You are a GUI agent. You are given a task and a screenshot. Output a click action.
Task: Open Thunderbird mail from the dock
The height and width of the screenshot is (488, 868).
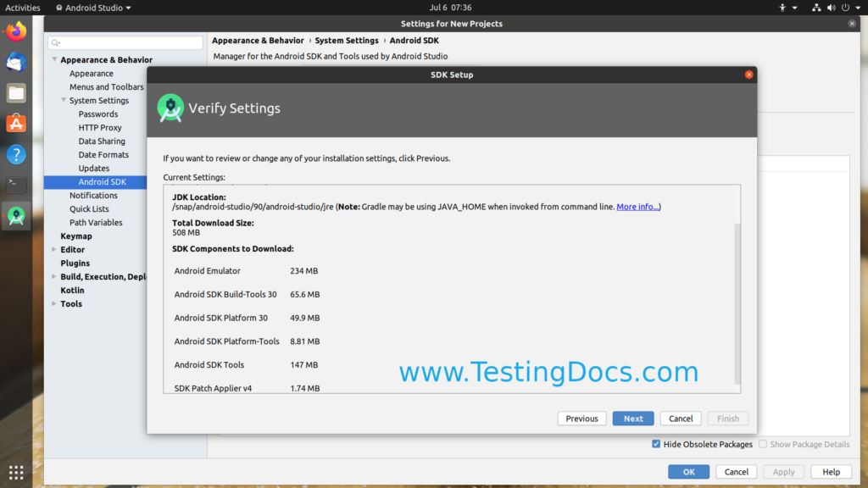pyautogui.click(x=15, y=62)
